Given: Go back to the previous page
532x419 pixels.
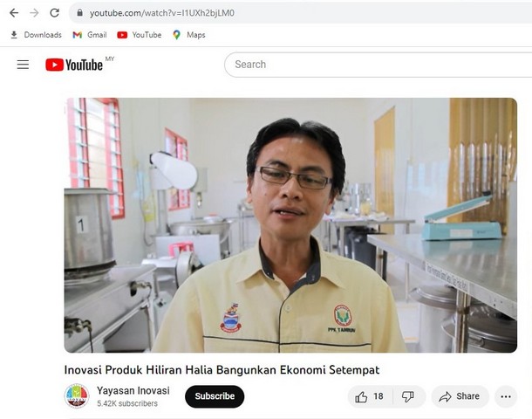Looking at the screenshot, I should [x=14, y=13].
